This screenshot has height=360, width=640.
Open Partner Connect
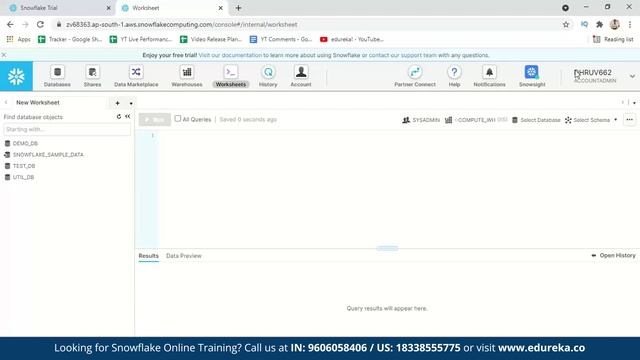415,76
